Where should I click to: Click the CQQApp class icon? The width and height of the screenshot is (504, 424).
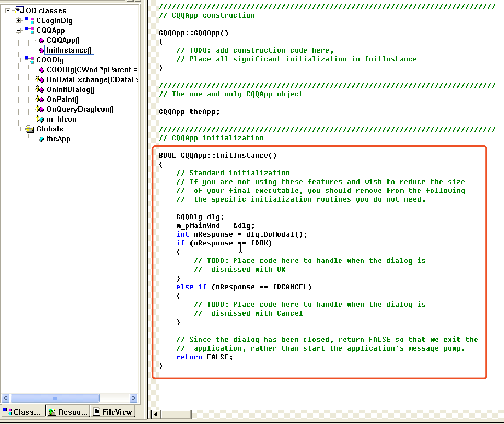(x=30, y=30)
